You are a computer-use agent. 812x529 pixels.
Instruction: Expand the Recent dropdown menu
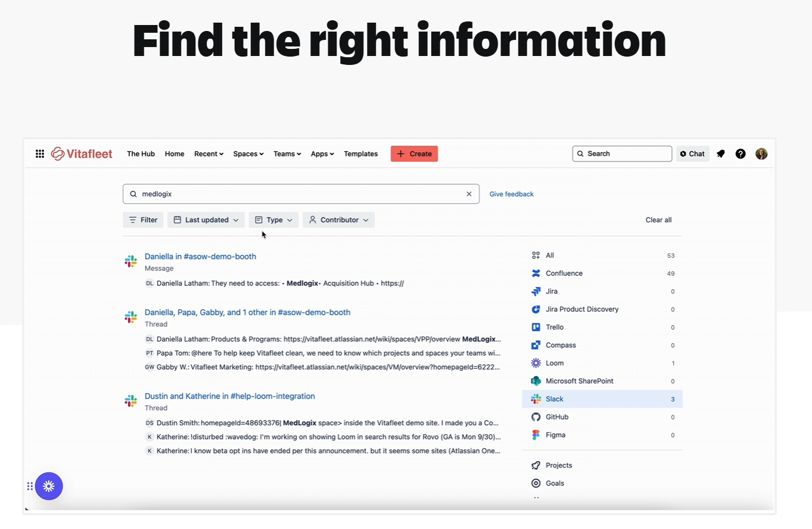209,154
